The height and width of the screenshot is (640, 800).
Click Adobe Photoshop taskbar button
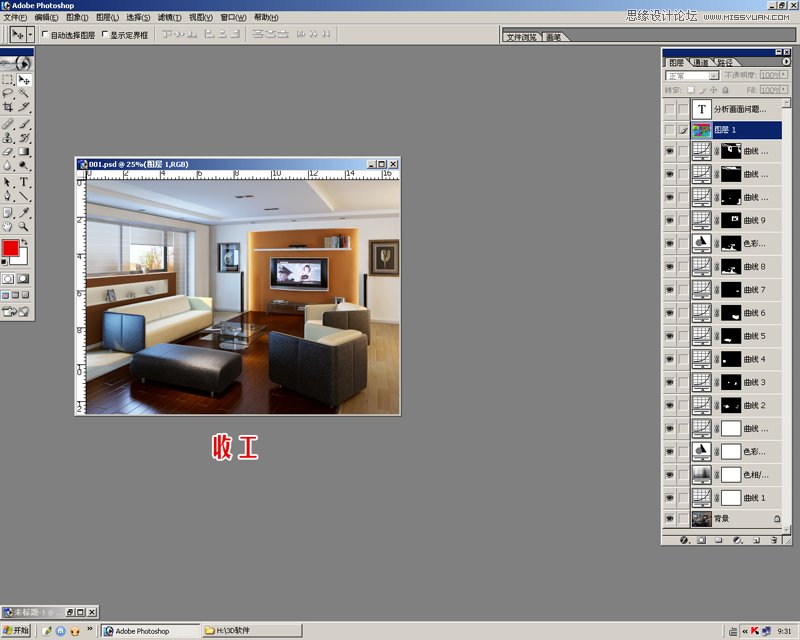tap(150, 631)
